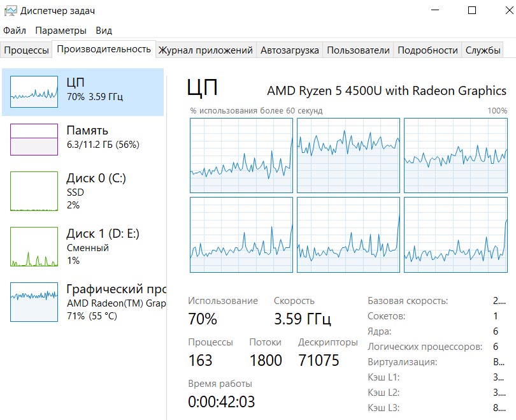Click the Логических процессоров label
516x420 pixels.
pos(425,347)
